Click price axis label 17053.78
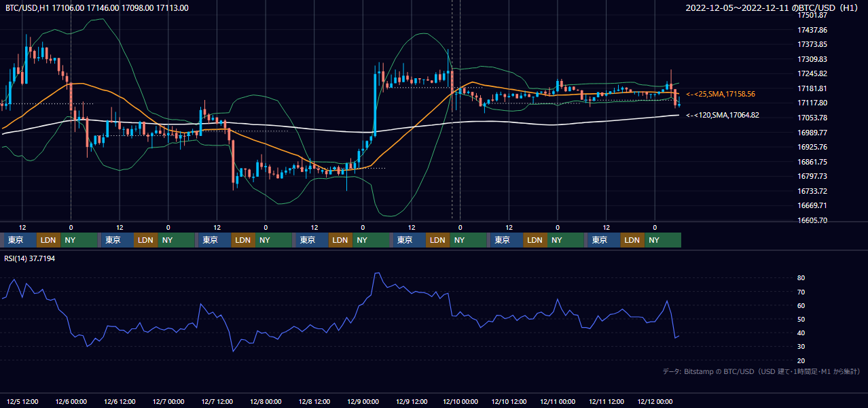This screenshot has height=408, width=868. pyautogui.click(x=812, y=118)
